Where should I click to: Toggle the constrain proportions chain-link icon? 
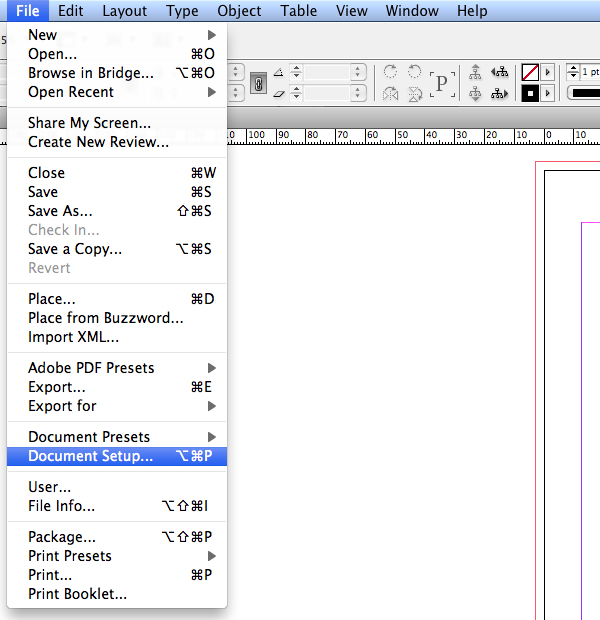click(x=257, y=82)
